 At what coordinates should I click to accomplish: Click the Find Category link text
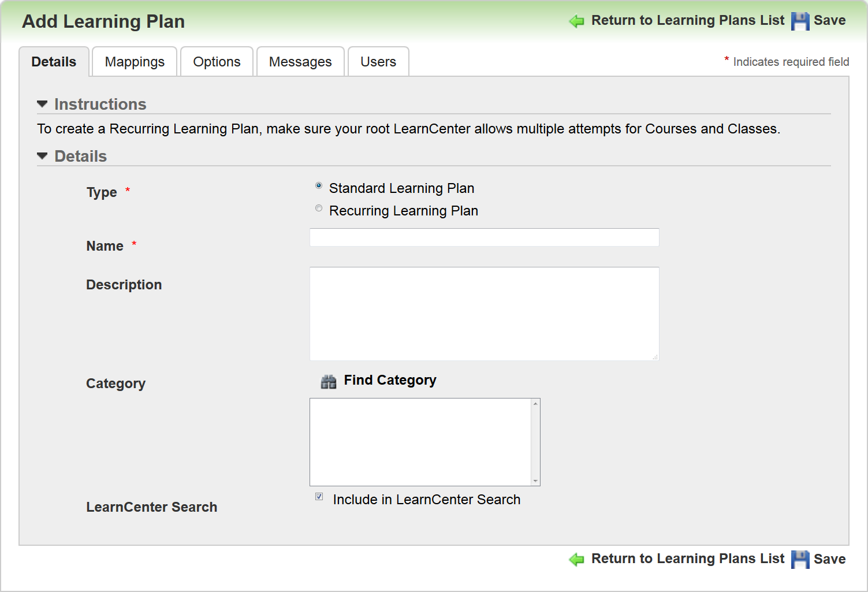[x=390, y=380]
